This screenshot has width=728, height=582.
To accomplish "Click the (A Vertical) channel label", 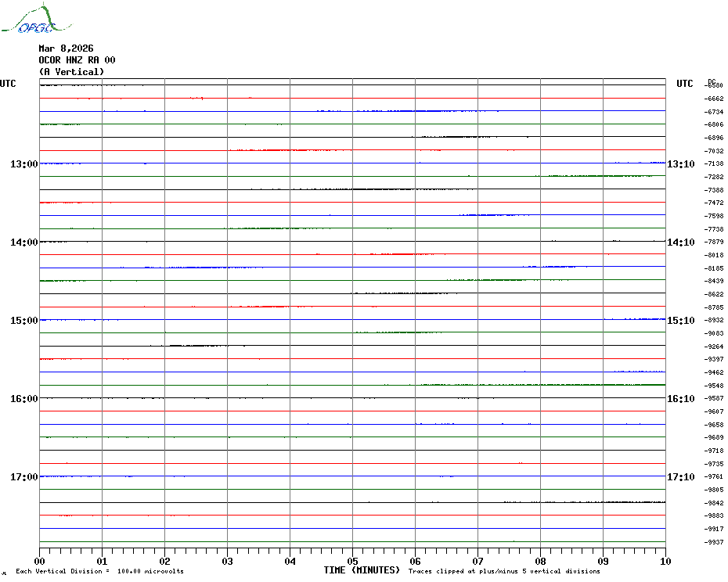I will (70, 72).
